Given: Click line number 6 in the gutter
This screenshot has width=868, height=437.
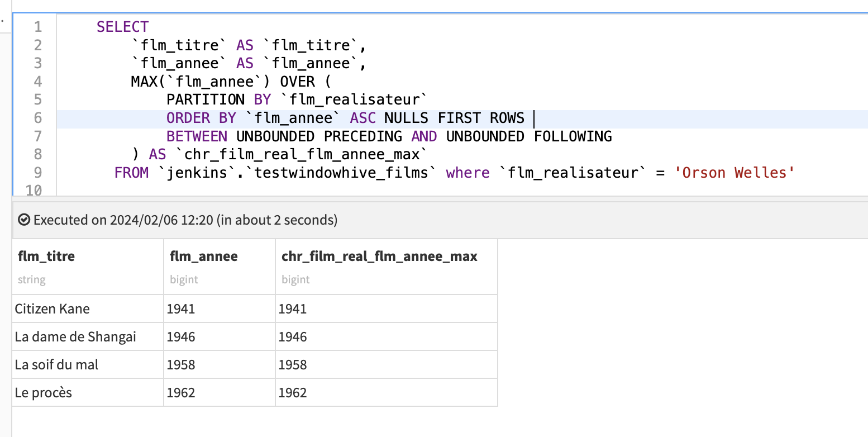Looking at the screenshot, I should pyautogui.click(x=37, y=118).
